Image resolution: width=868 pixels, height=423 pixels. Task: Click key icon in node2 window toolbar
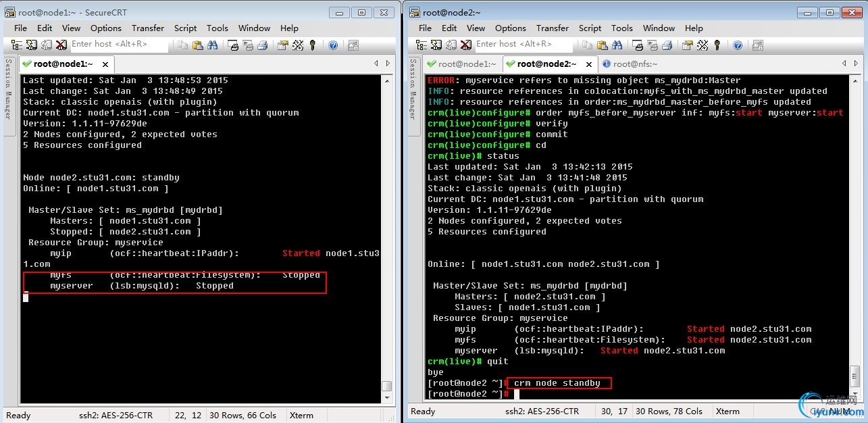(x=717, y=45)
